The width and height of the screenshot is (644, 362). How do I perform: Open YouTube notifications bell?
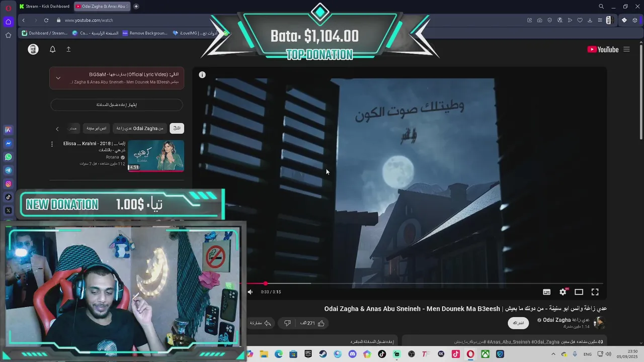pos(52,49)
